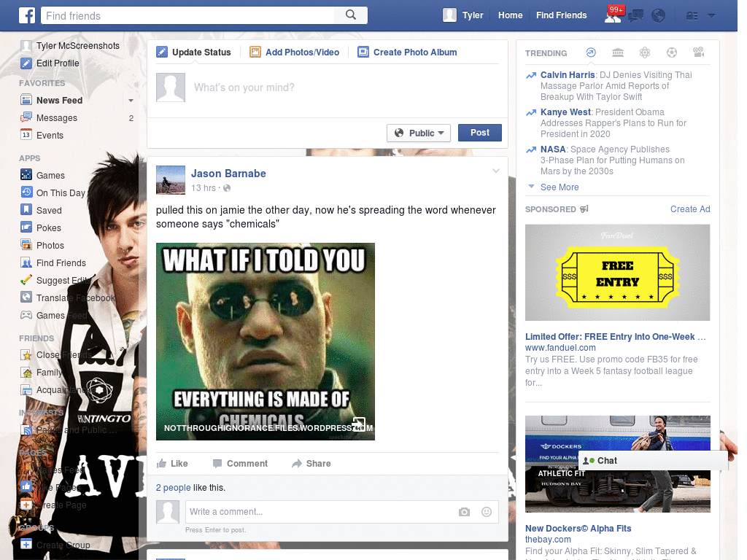Screen dimensions: 747x560
Task: Click Edit Profile pencil icon
Action: click(26, 63)
